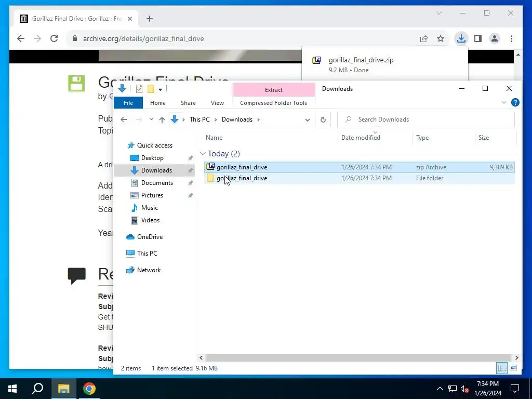This screenshot has height=399, width=532.
Task: Open Pictures in navigation pane
Action: (152, 195)
